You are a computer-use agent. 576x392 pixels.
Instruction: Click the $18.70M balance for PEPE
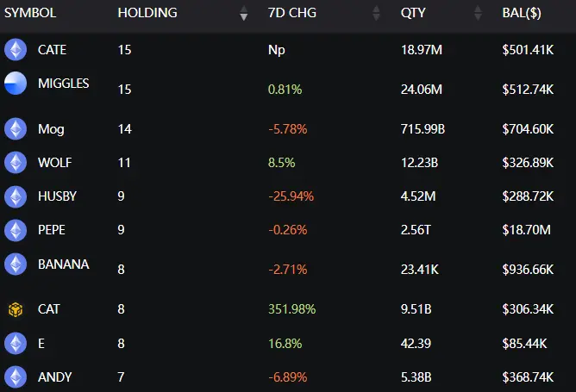click(528, 230)
